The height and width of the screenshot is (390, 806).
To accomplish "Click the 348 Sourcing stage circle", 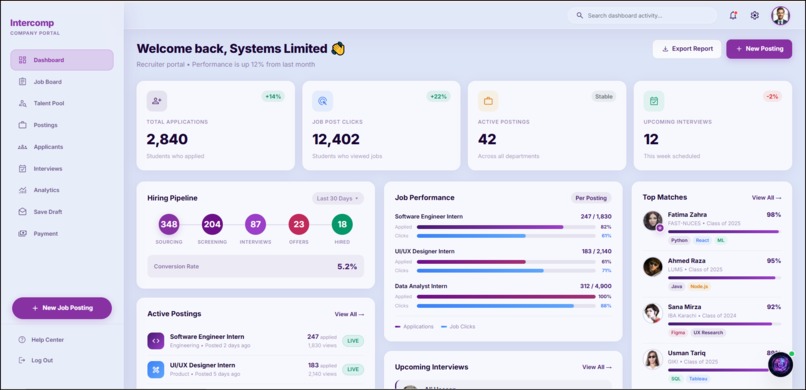I will tap(169, 225).
